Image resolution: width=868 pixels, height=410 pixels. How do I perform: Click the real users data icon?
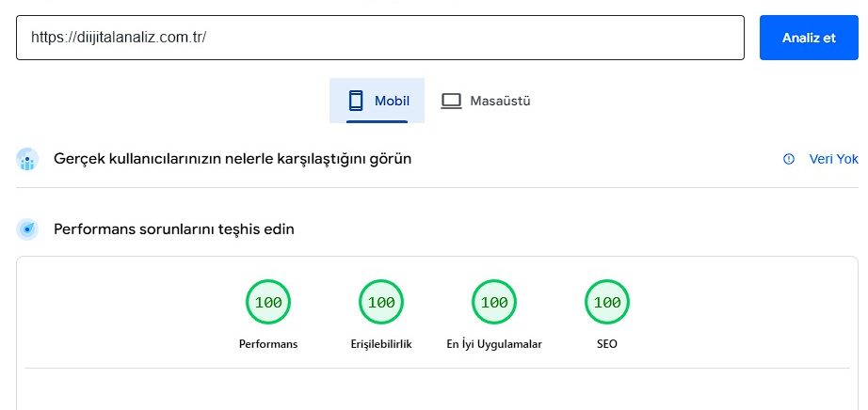coord(27,159)
